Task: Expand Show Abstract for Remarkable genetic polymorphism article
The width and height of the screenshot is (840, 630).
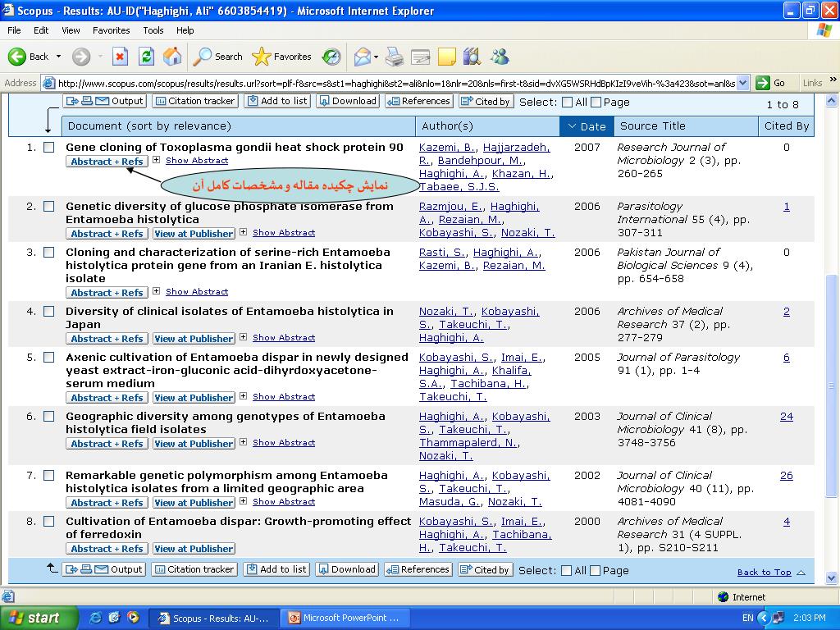Action: tap(283, 501)
